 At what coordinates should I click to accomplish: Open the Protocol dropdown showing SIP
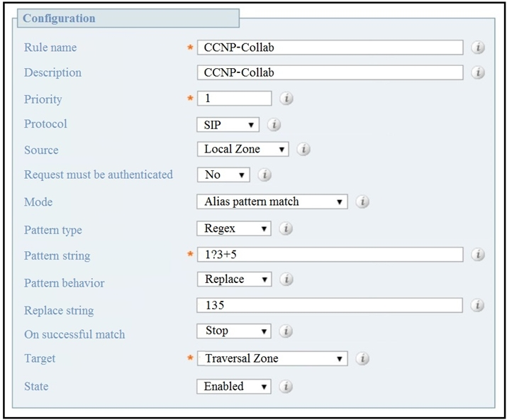[x=228, y=125]
